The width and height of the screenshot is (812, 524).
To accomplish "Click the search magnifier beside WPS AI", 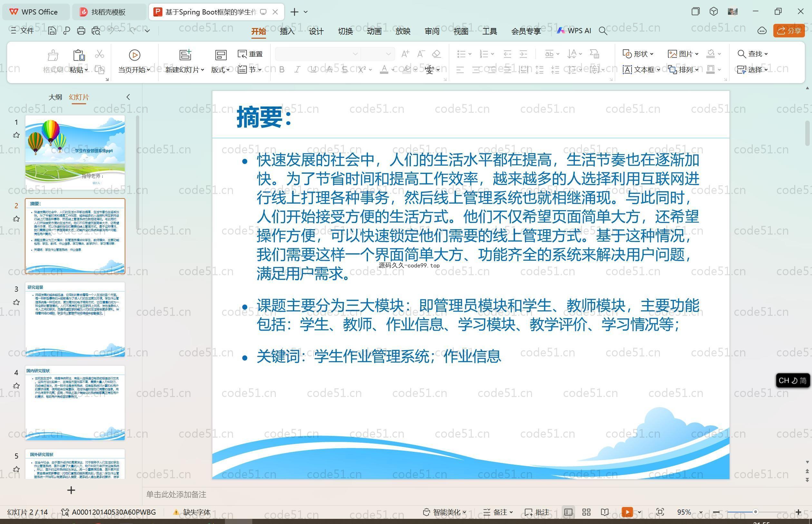I will [603, 31].
